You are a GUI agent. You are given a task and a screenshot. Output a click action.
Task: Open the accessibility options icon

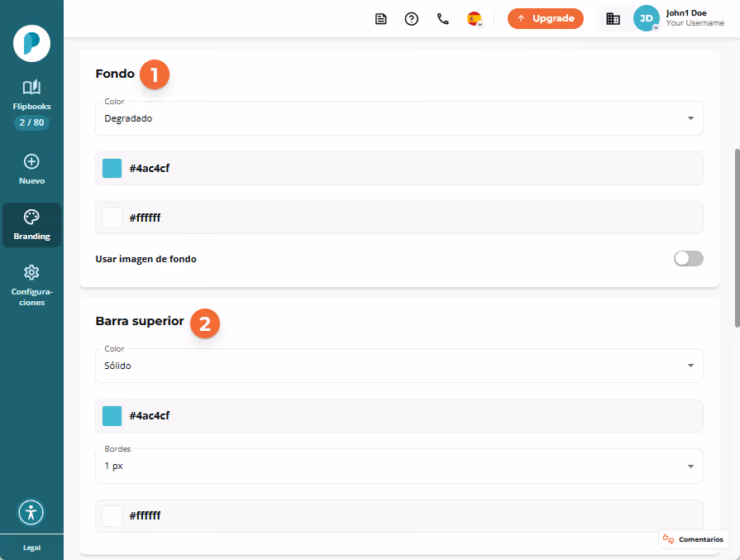click(31, 512)
